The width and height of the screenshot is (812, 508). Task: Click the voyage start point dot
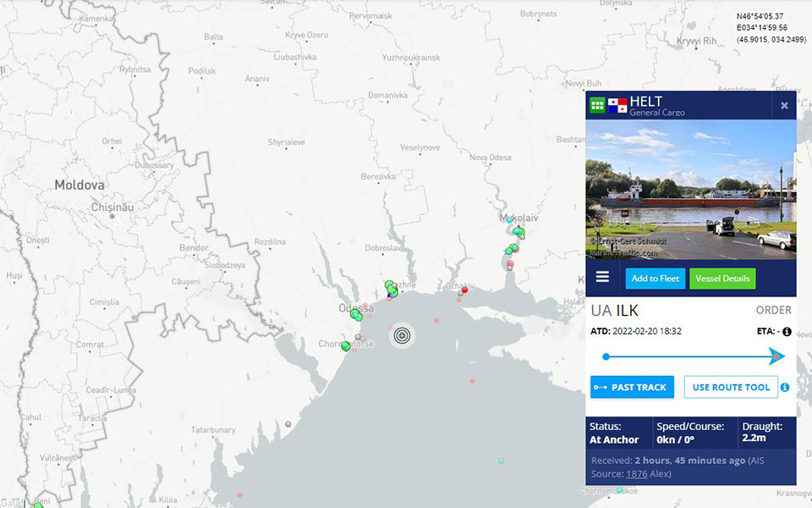click(x=606, y=356)
